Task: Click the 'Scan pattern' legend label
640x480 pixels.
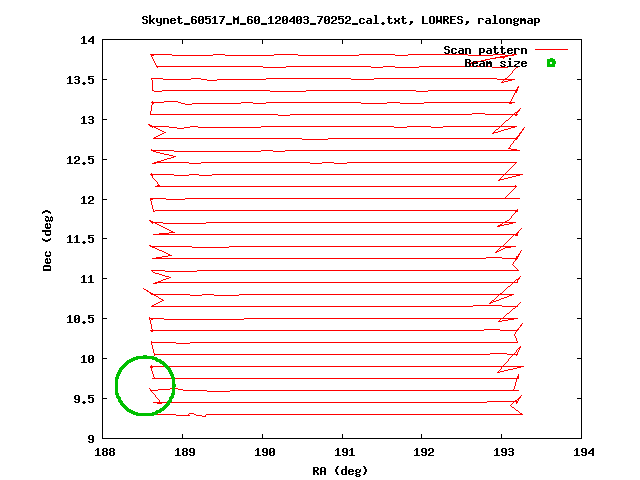Action: tap(485, 50)
